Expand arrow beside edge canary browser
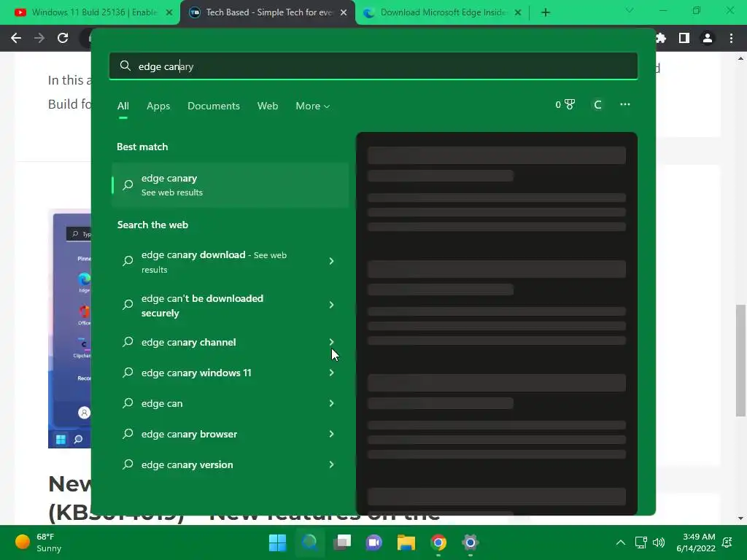Viewport: 747px width, 560px height. pos(332,434)
